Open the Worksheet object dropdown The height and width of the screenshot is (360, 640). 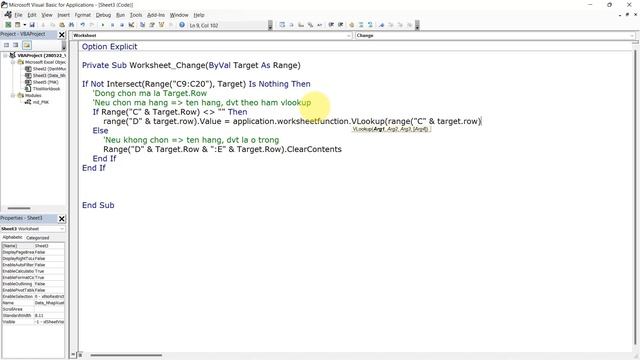point(349,36)
